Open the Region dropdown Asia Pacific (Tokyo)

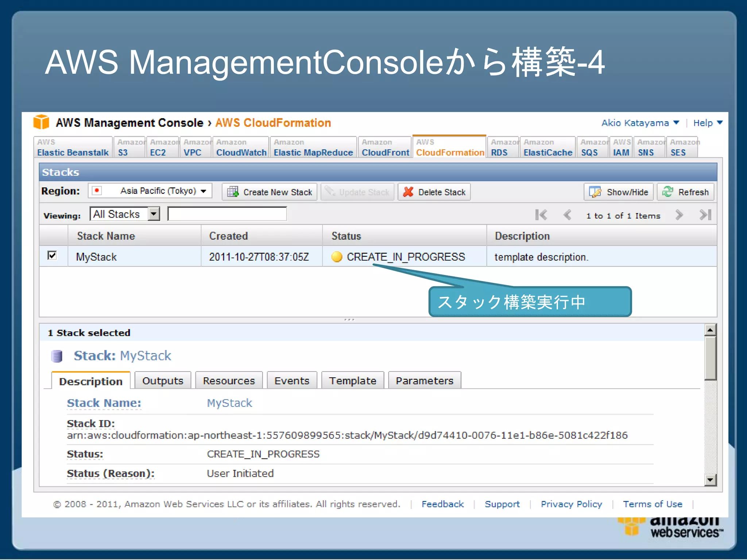(150, 191)
